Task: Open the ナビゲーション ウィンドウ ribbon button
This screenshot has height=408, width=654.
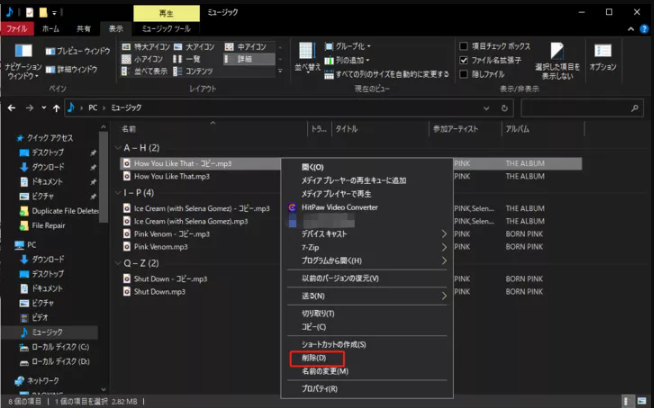Action: coord(23,61)
